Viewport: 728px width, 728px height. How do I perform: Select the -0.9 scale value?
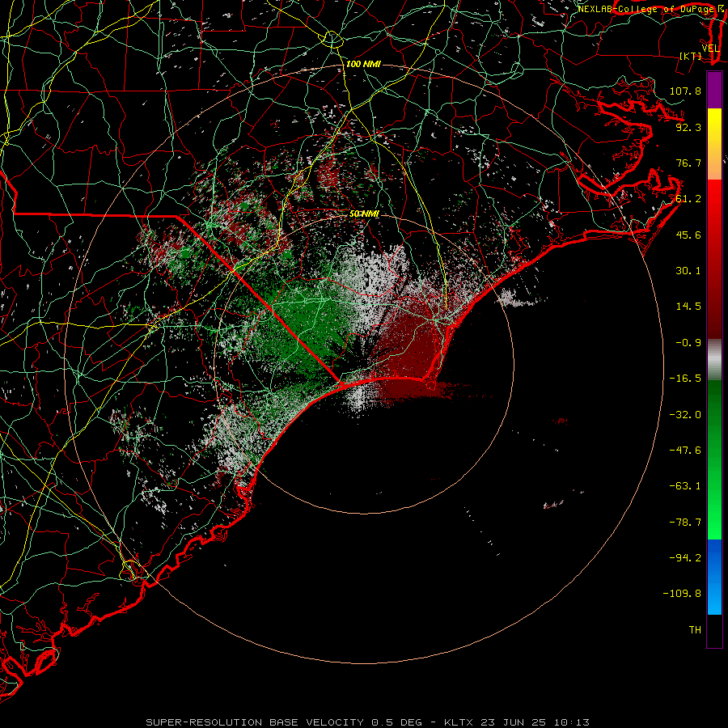[x=688, y=343]
